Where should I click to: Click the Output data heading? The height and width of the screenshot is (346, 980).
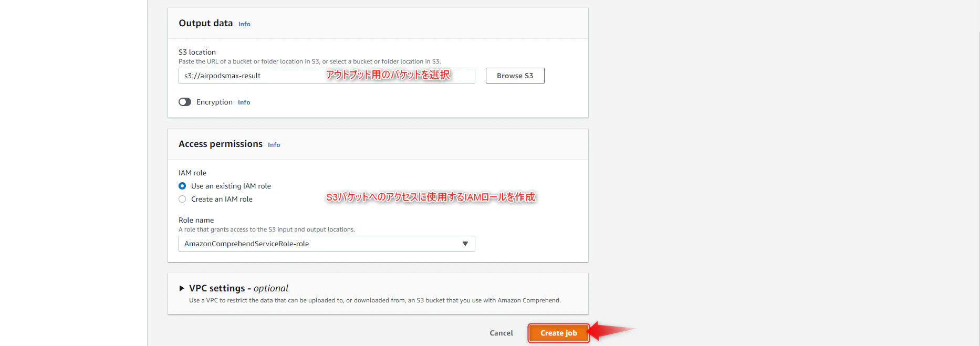point(205,23)
